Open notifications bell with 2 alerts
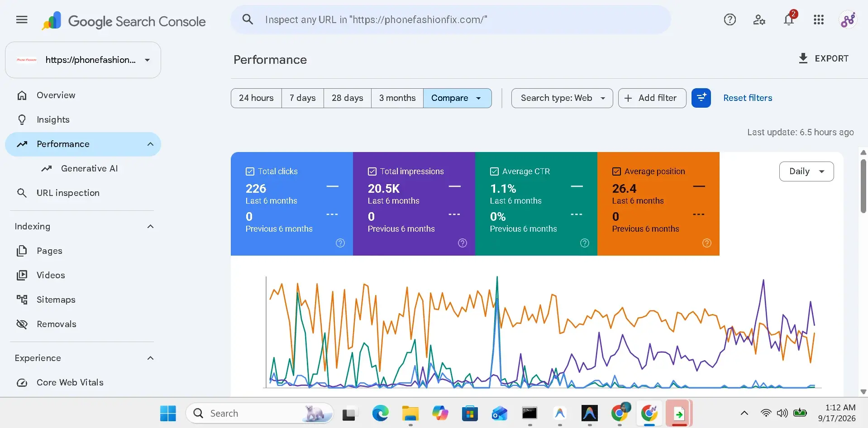This screenshot has height=428, width=868. tap(789, 19)
